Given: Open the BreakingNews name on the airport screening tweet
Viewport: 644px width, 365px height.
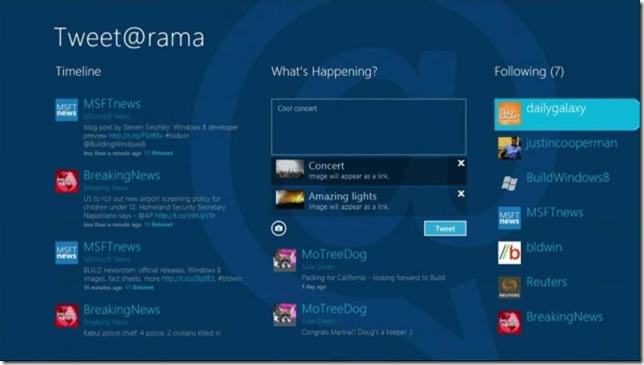Looking at the screenshot, I should pos(122,175).
